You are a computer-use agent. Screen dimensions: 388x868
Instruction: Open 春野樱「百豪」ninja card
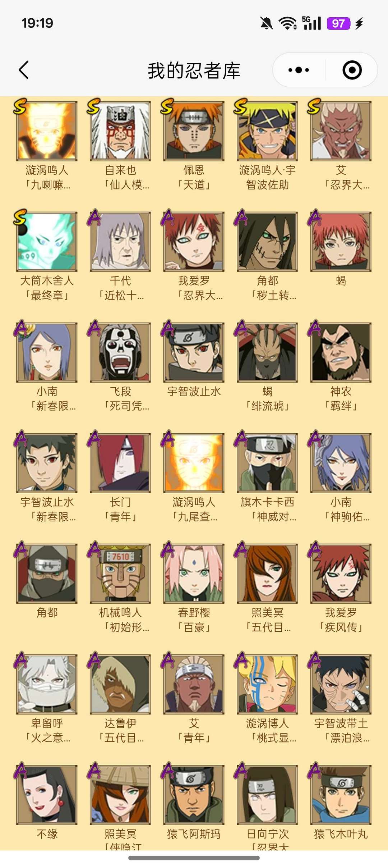(194, 574)
